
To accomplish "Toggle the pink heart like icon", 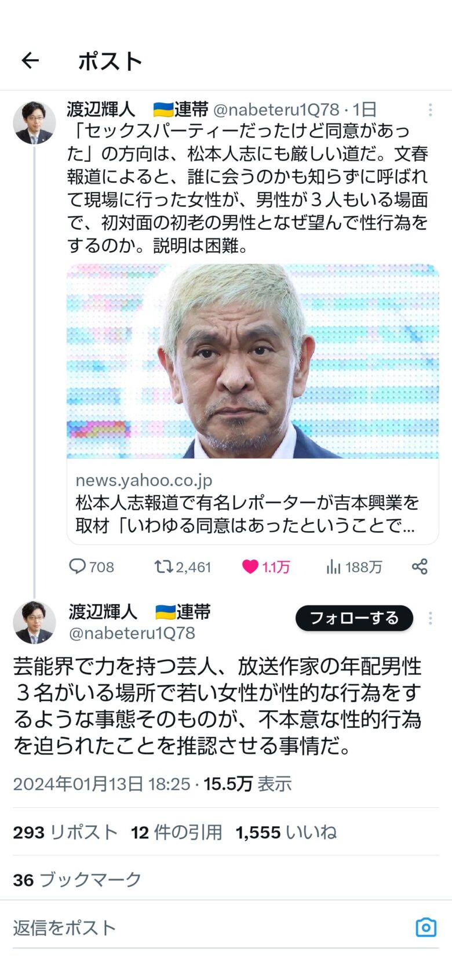I will [x=250, y=567].
